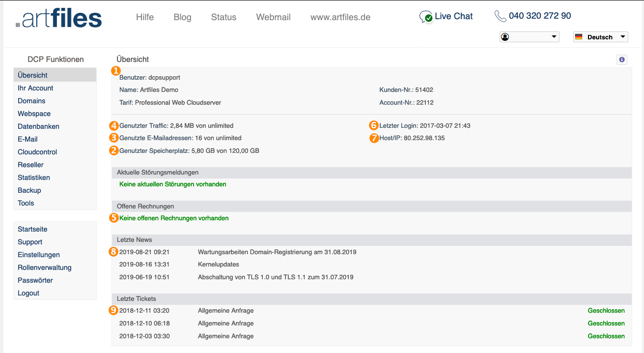Open Status in top navigation
The height and width of the screenshot is (353, 644).
[224, 17]
